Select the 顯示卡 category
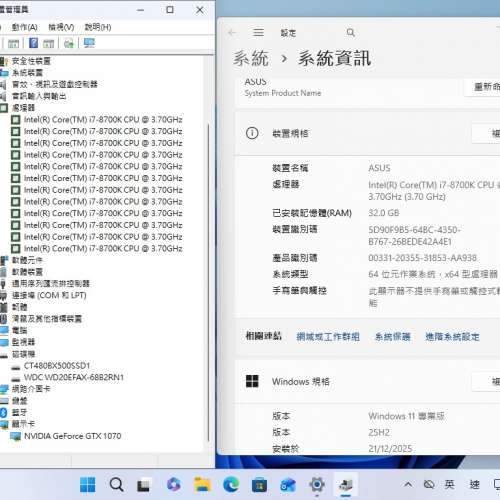This screenshot has width=500, height=500. point(23,424)
